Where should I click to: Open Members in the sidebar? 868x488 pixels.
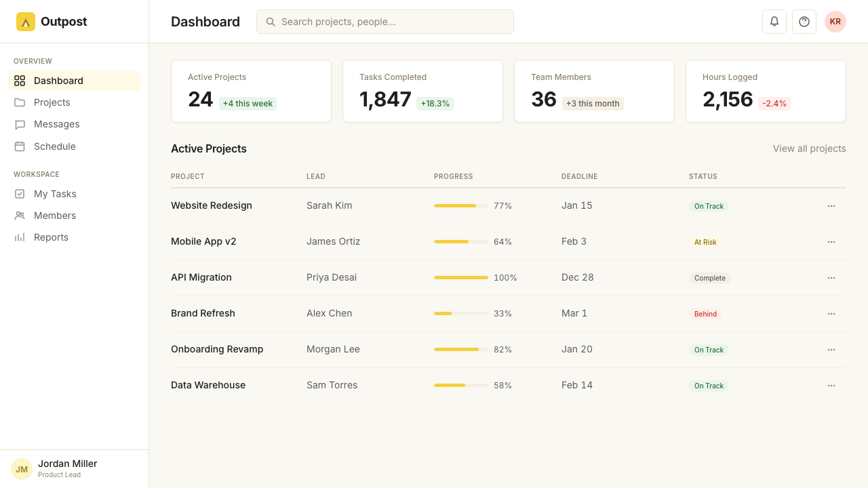(75, 216)
